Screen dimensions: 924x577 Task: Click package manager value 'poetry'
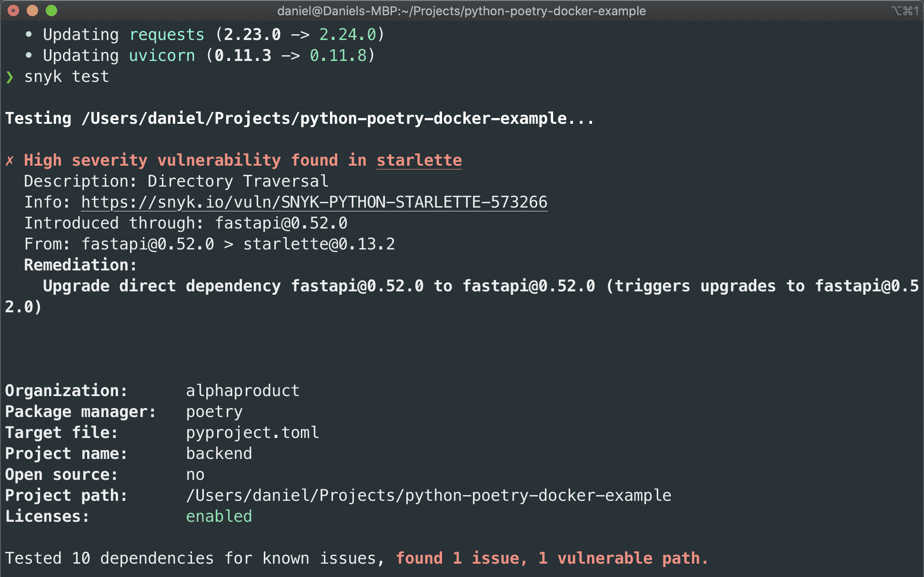pyautogui.click(x=214, y=412)
